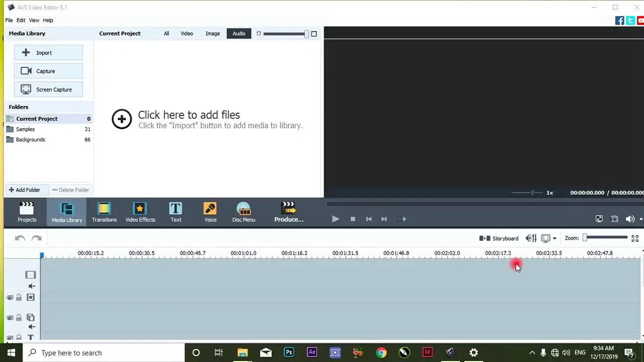Open the Facebook link icon
The width and height of the screenshot is (644, 362).
point(620,21)
